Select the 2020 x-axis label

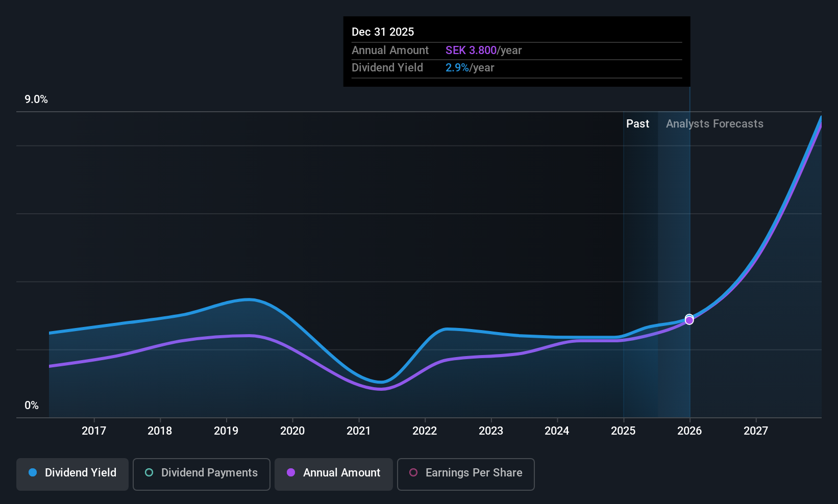[292, 431]
